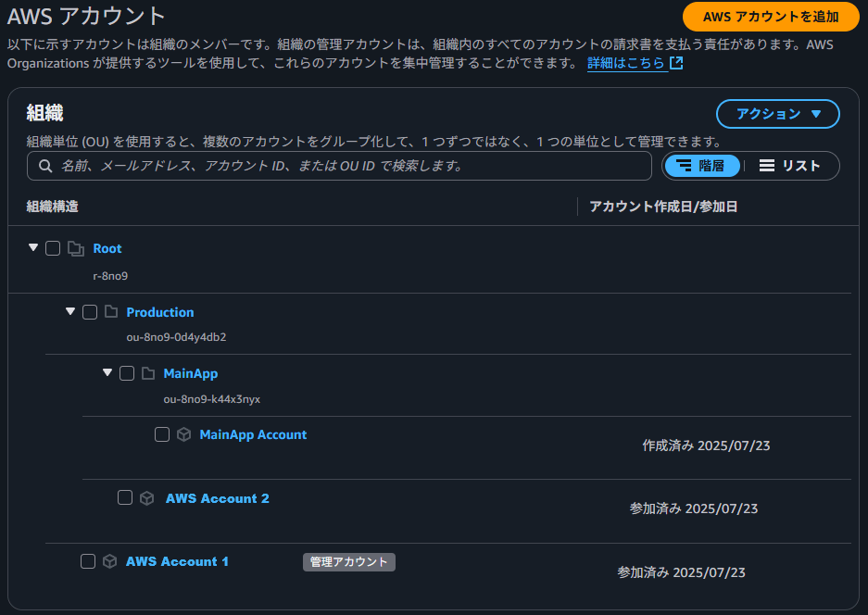Viewport: 868px width, 615px height.
Task: Click the Production OU folder icon
Action: pyautogui.click(x=111, y=311)
